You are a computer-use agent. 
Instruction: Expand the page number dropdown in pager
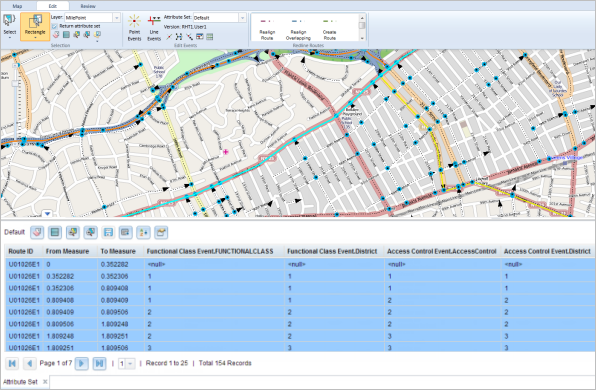tap(130, 364)
